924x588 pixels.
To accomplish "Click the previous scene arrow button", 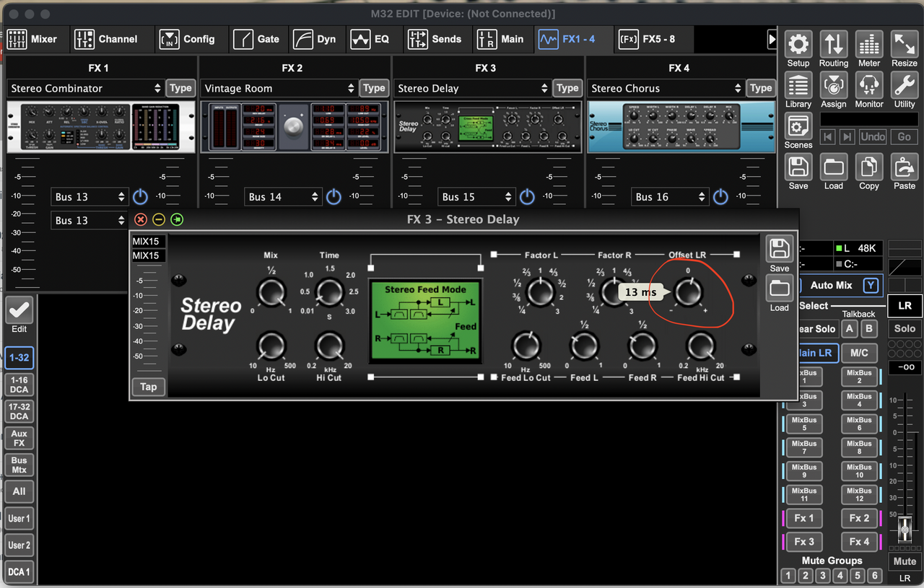I will pos(828,136).
